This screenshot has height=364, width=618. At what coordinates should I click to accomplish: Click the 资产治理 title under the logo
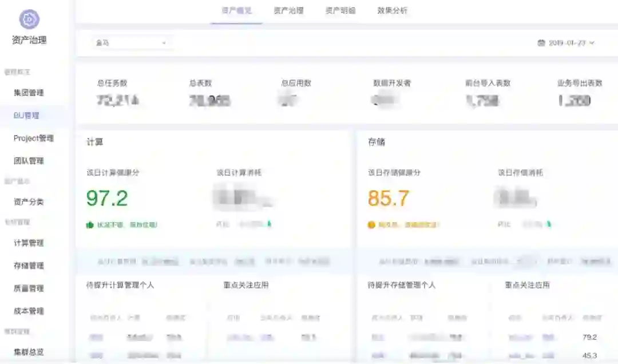click(x=29, y=40)
